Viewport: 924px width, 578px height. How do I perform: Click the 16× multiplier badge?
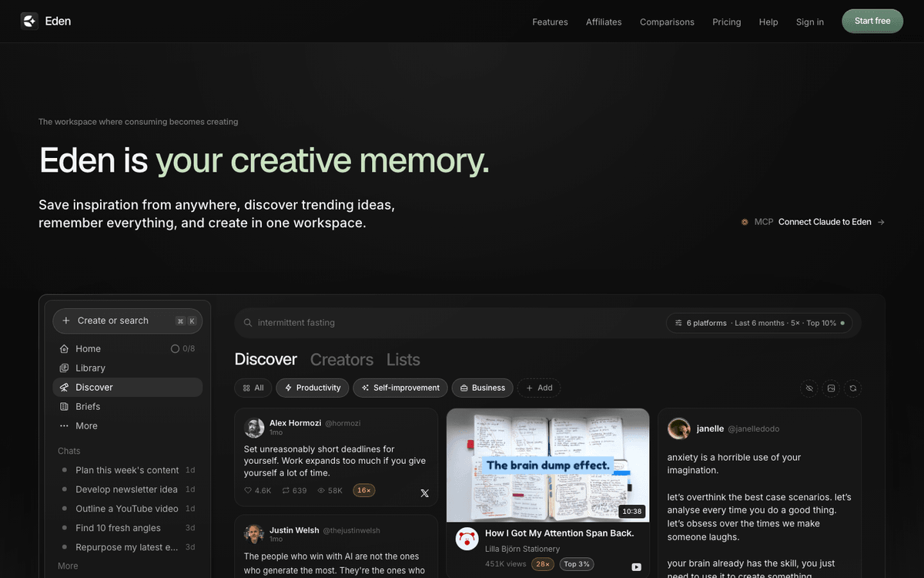pos(363,490)
